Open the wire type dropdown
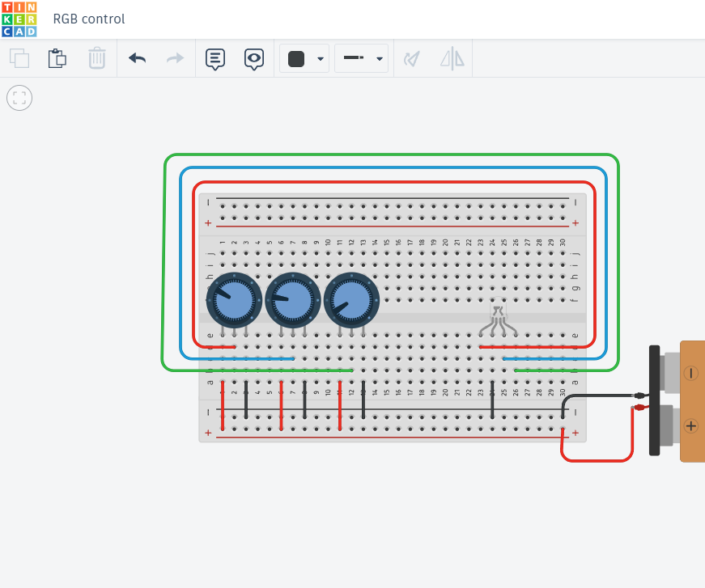 point(379,58)
